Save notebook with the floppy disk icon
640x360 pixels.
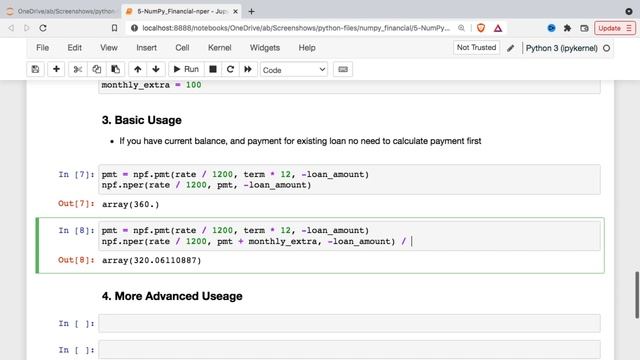(x=36, y=69)
